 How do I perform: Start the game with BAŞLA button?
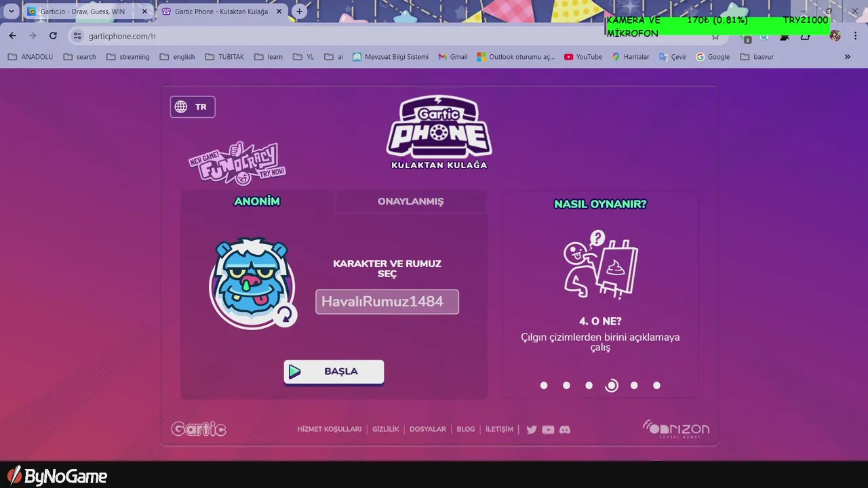point(334,371)
